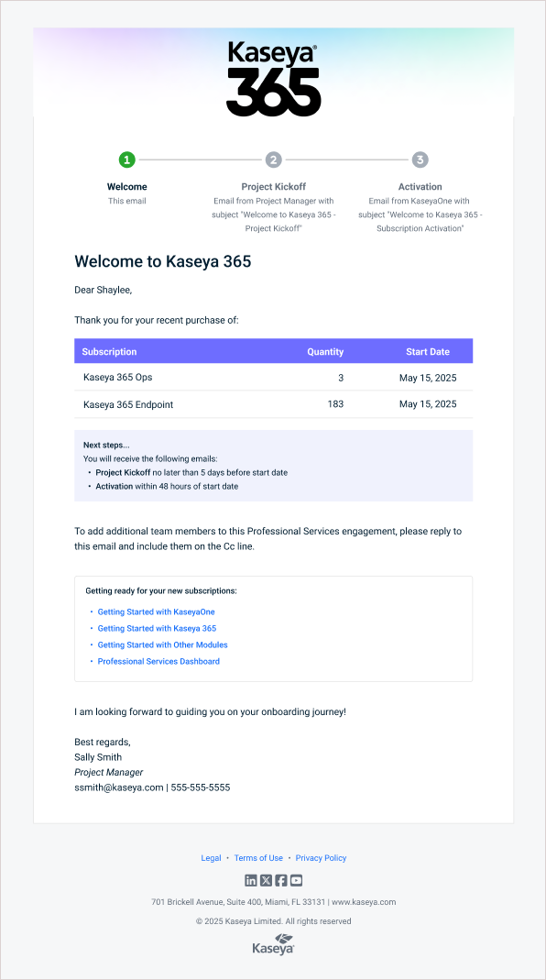546x980 pixels.
Task: Open Professional Services Dashboard link
Action: coord(158,661)
